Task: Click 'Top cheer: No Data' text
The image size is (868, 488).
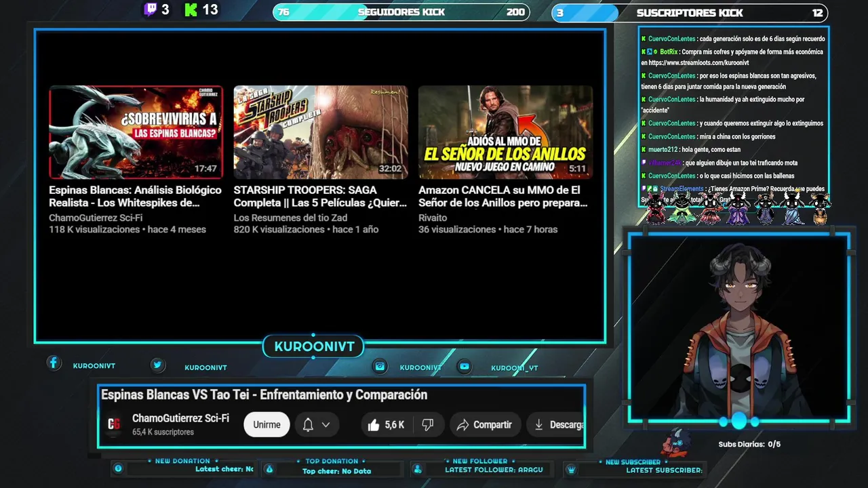Action: (336, 471)
